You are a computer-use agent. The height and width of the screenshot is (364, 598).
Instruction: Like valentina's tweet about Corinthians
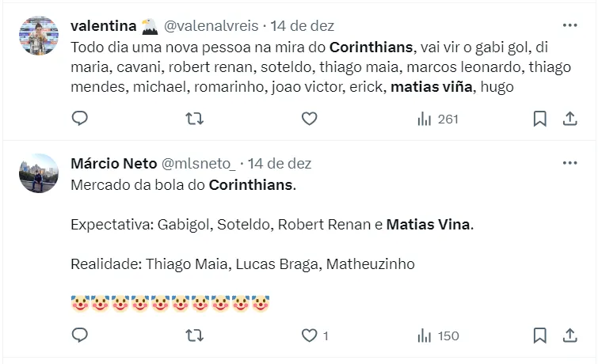click(309, 119)
